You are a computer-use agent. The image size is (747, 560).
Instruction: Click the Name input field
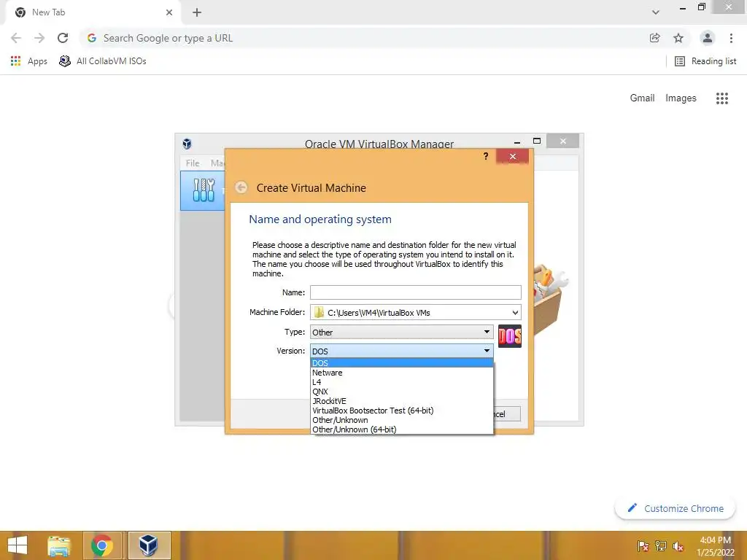coord(415,292)
